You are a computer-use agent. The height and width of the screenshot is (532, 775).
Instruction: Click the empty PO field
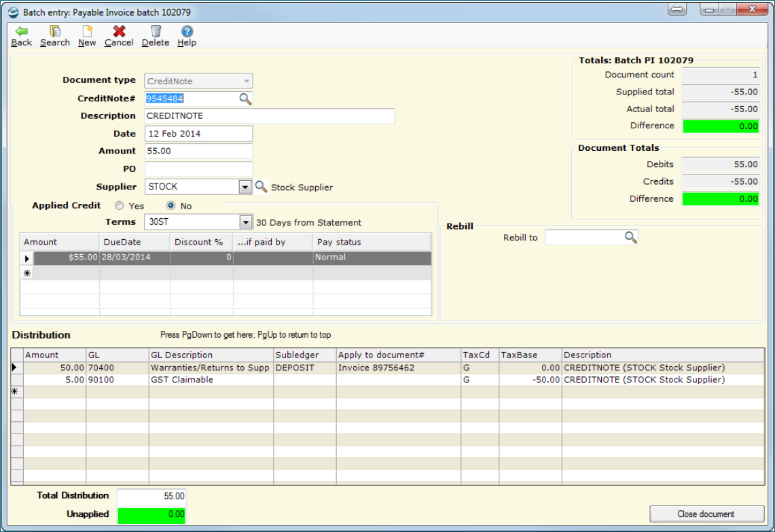[x=199, y=169]
